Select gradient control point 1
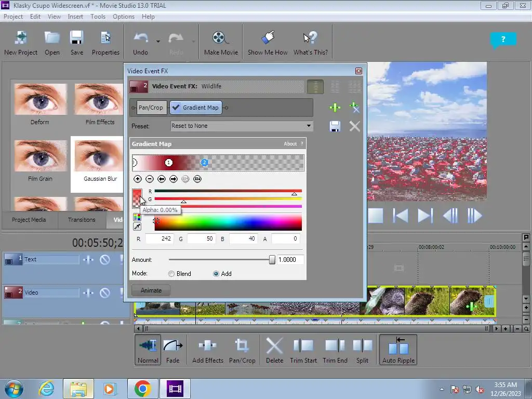 (x=169, y=163)
